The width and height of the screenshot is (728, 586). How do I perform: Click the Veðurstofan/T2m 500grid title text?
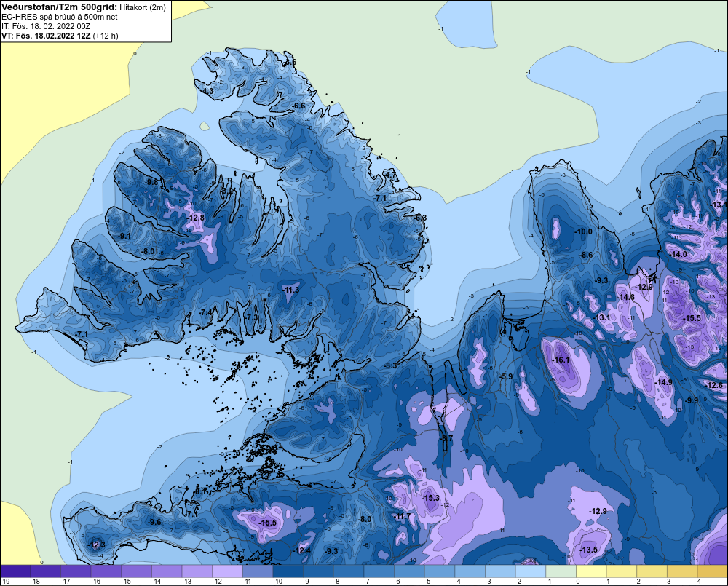point(59,7)
